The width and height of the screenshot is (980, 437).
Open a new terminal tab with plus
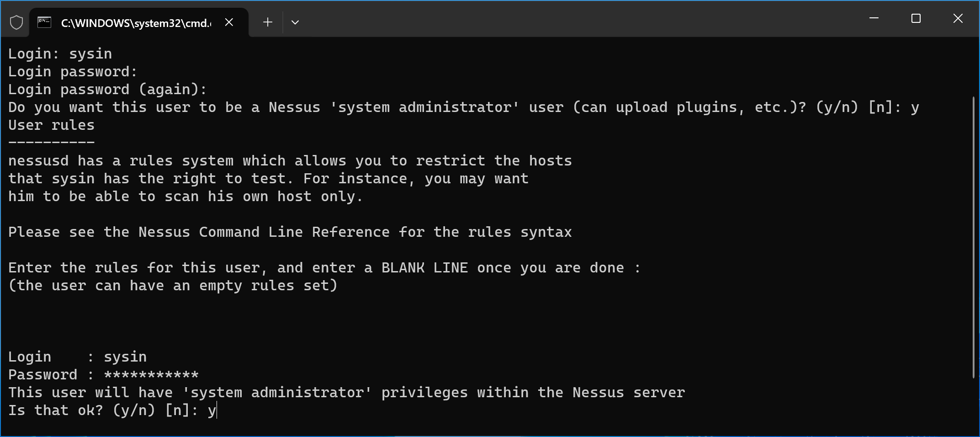click(268, 22)
